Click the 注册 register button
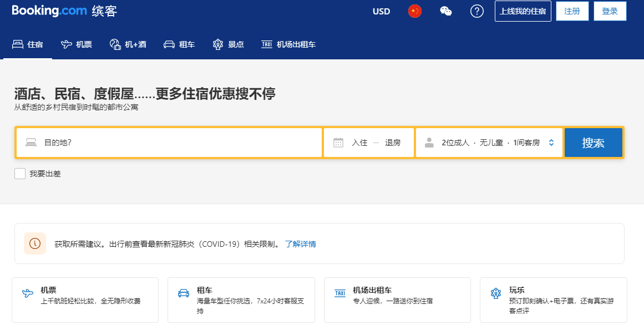This screenshot has height=330, width=644. [x=572, y=11]
